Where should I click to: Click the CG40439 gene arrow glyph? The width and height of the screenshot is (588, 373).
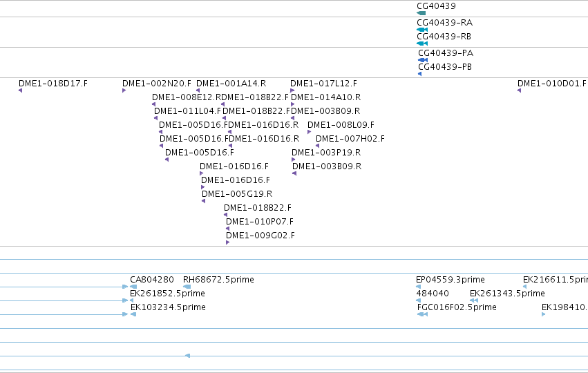point(421,13)
